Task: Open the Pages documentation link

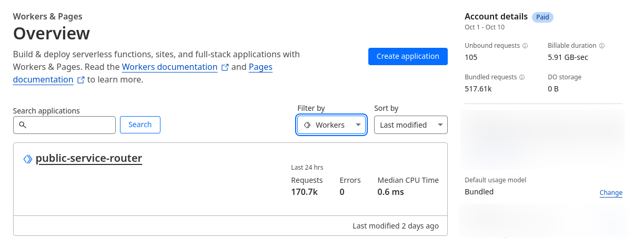Action: pyautogui.click(x=143, y=74)
